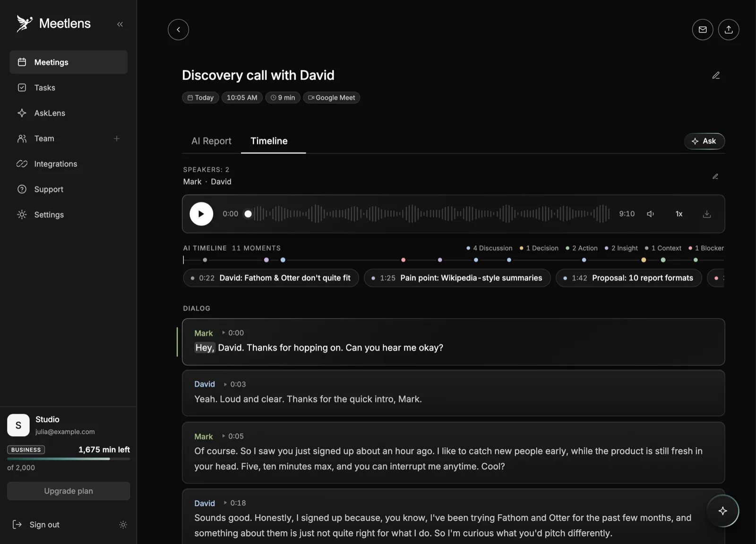Open AskLens in the sidebar
Screen dimensions: 756x544
pyautogui.click(x=69, y=113)
